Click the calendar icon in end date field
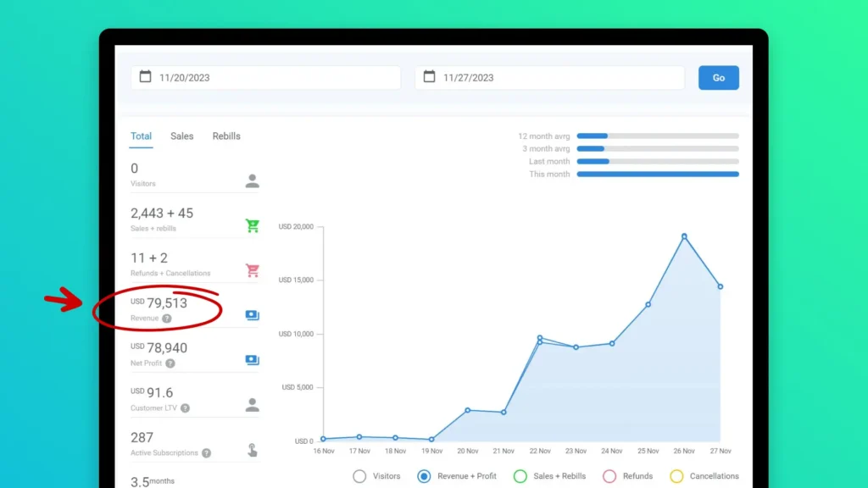Image resolution: width=868 pixels, height=488 pixels. 429,77
